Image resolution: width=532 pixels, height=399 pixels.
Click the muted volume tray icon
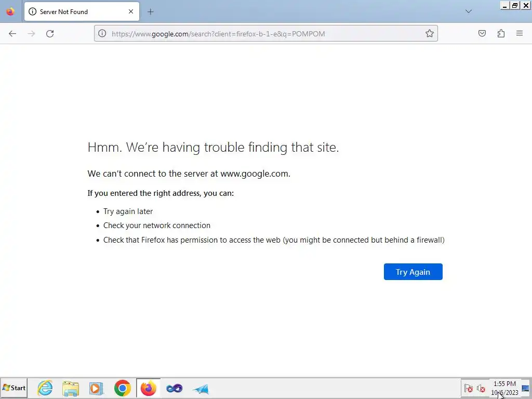click(x=481, y=388)
